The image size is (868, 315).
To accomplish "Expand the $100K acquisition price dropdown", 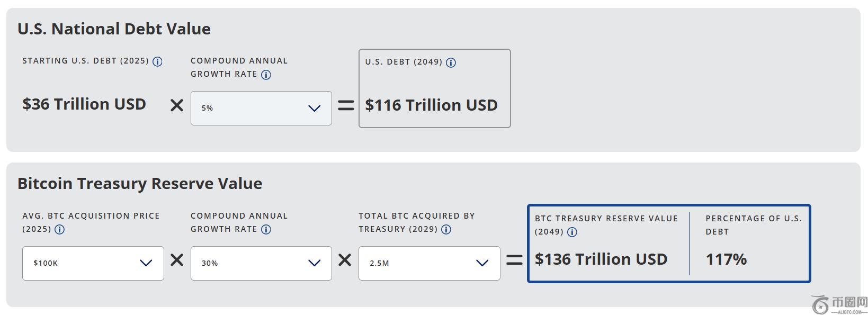I will (93, 263).
